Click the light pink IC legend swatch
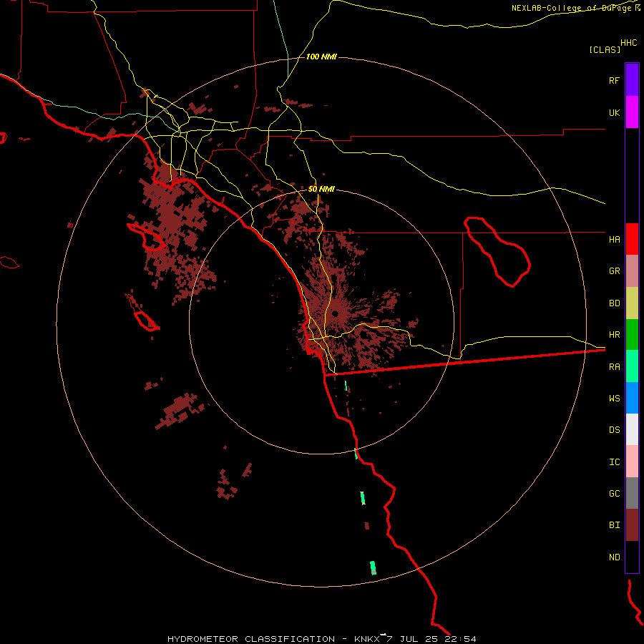 [632, 462]
